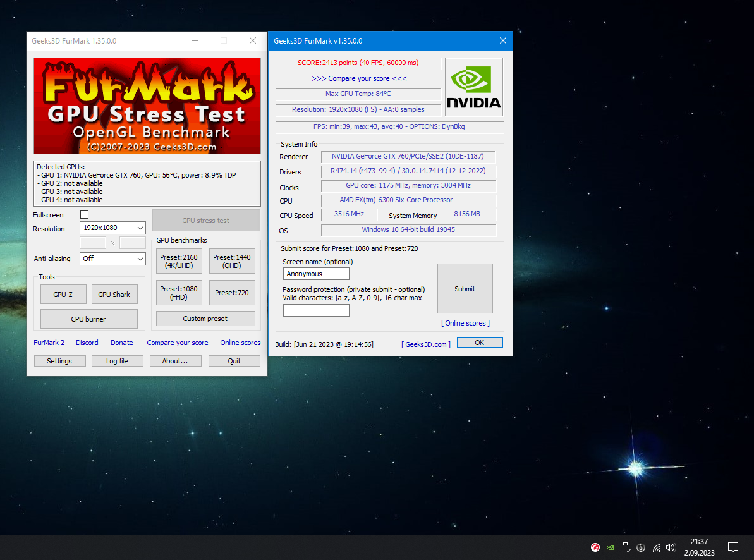Click the circular update tray icon
The width and height of the screenshot is (754, 560).
coord(640,547)
